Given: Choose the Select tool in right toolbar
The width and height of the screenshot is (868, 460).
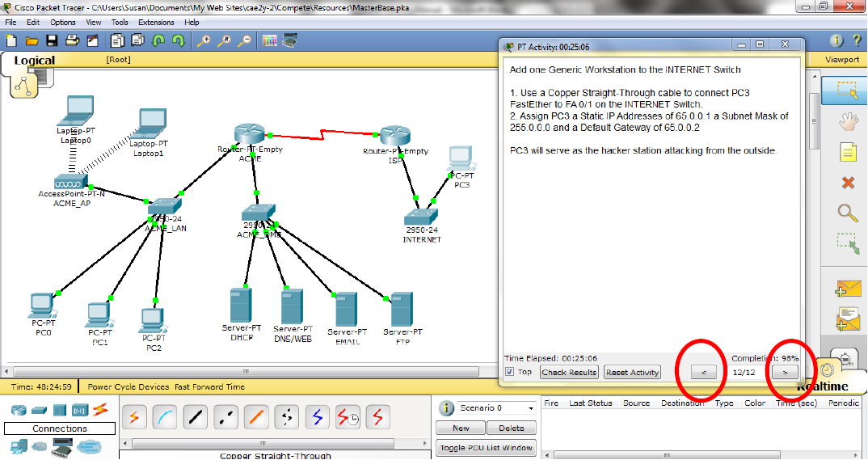Looking at the screenshot, I should (847, 91).
